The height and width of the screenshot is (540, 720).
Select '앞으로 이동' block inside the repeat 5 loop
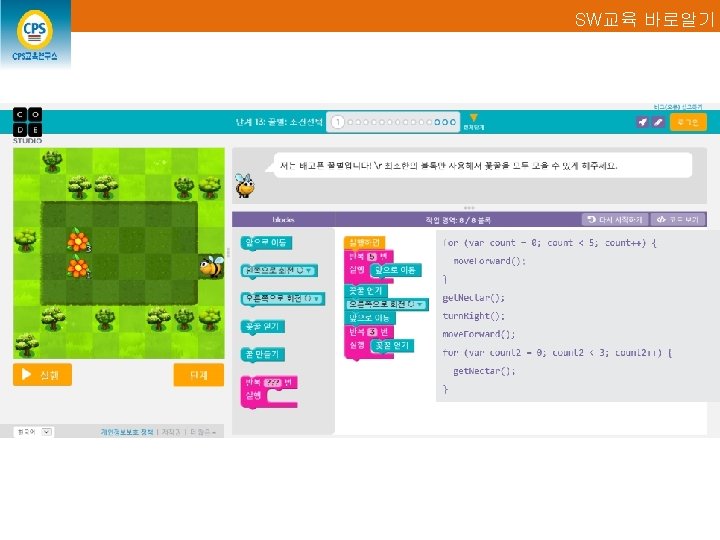coord(395,270)
